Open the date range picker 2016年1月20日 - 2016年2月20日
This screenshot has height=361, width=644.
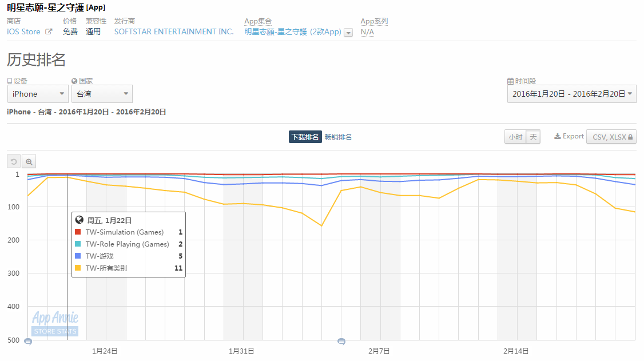572,94
